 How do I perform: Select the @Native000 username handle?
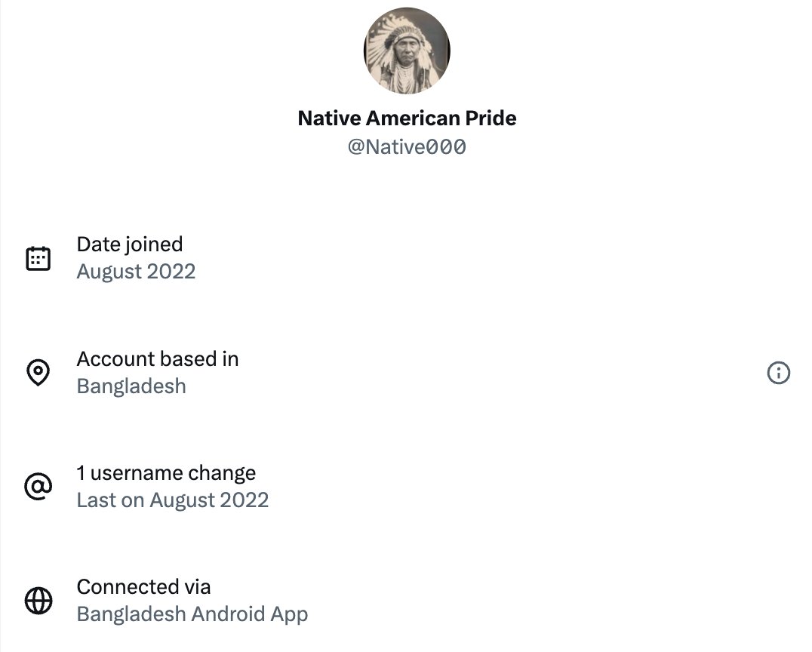click(x=406, y=147)
